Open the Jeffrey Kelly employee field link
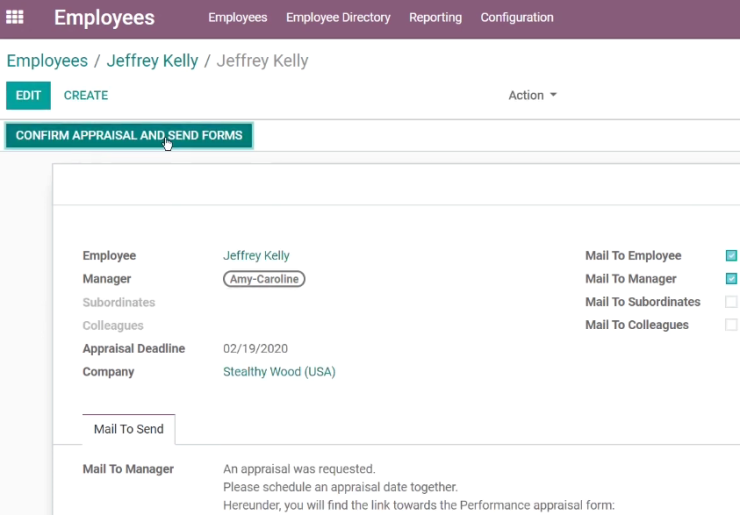This screenshot has height=515, width=740. pyautogui.click(x=256, y=255)
